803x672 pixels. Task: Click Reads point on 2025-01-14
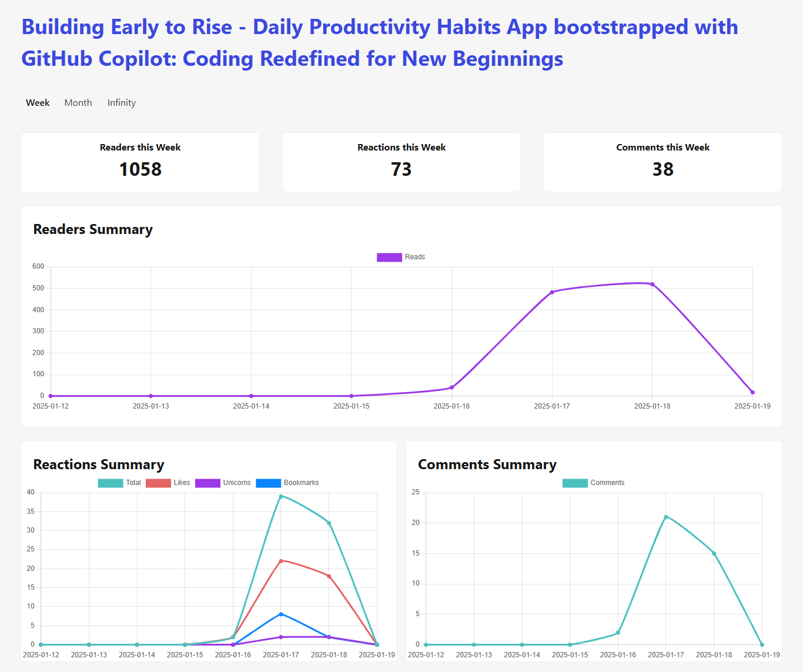[x=251, y=396]
